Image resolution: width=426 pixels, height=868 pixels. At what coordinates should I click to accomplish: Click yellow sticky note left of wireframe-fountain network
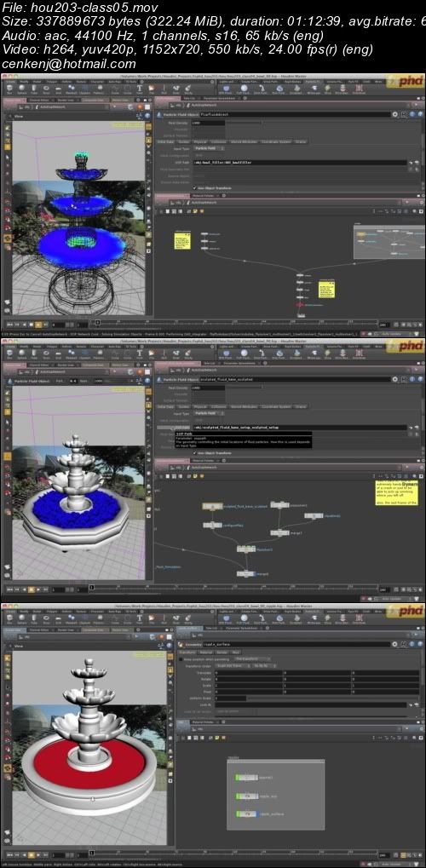(182, 241)
